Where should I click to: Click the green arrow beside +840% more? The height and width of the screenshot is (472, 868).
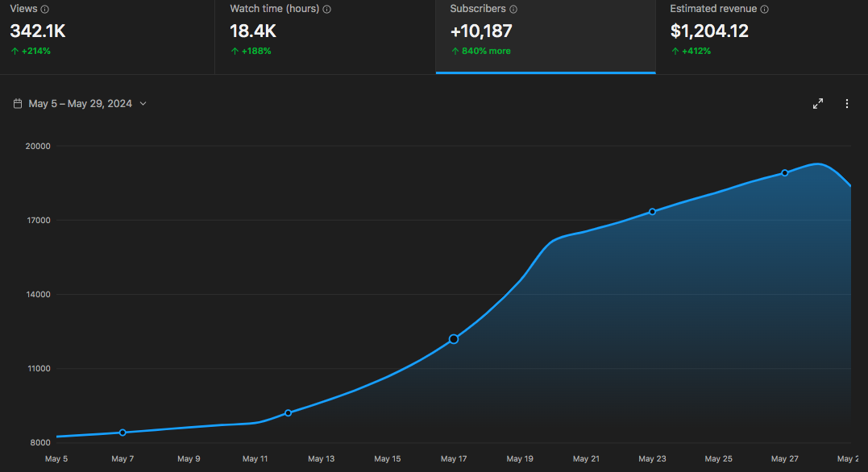(456, 51)
